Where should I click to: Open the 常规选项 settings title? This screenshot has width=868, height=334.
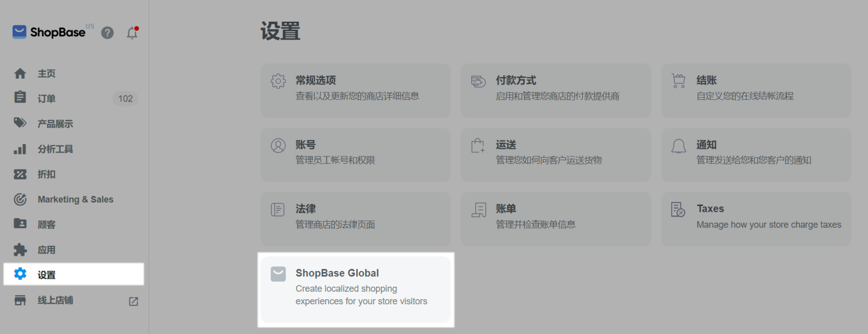click(316, 80)
